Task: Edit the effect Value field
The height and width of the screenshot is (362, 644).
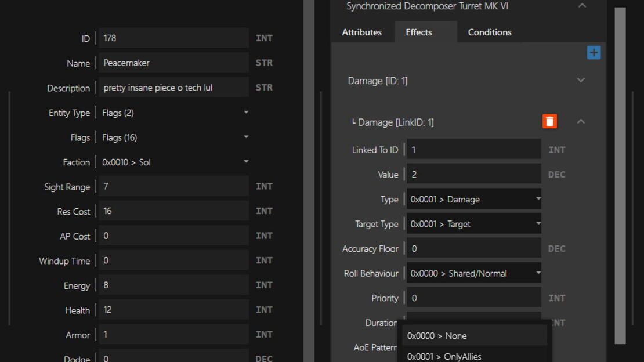Action: tap(473, 174)
